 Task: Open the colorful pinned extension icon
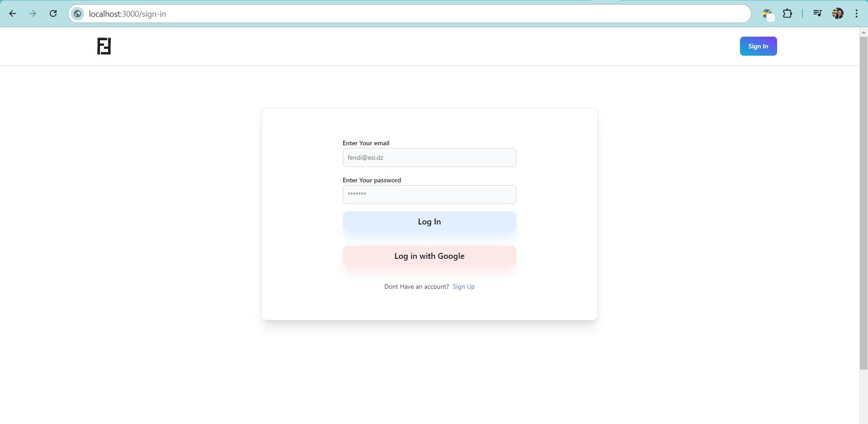pos(767,14)
